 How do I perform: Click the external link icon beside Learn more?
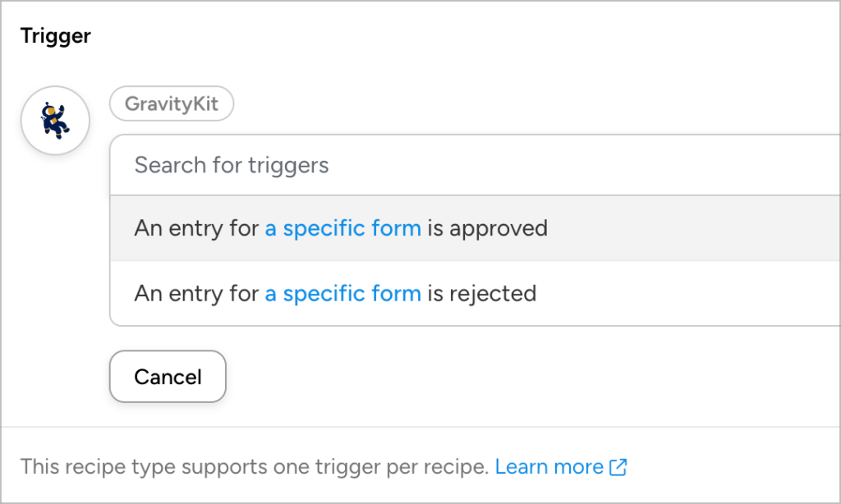click(617, 466)
